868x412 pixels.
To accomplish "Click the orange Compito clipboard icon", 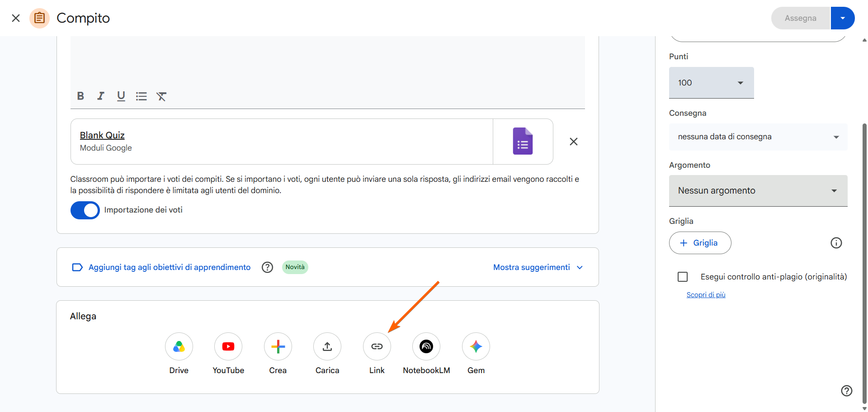I will pyautogui.click(x=40, y=18).
